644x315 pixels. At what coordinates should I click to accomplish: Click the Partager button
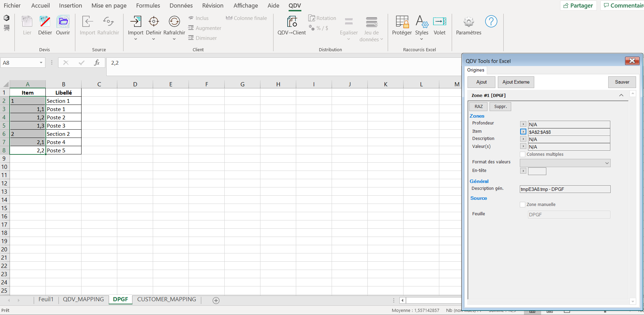pos(578,6)
